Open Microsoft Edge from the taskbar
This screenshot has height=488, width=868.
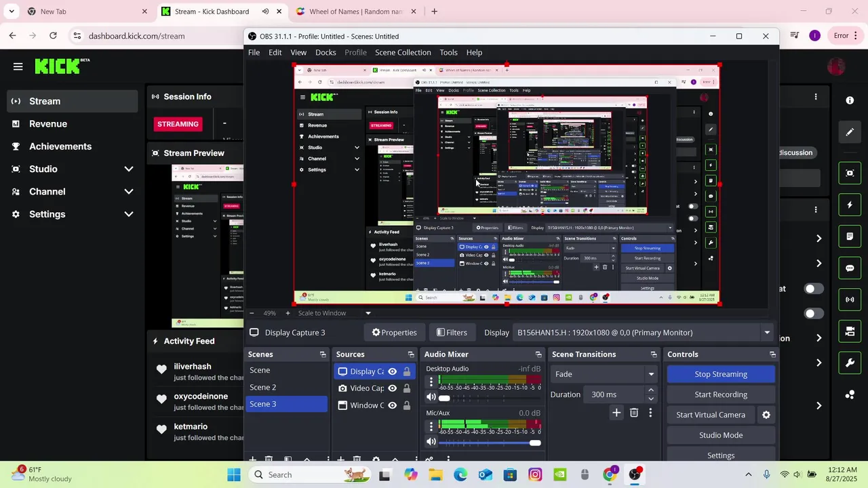[x=460, y=474]
